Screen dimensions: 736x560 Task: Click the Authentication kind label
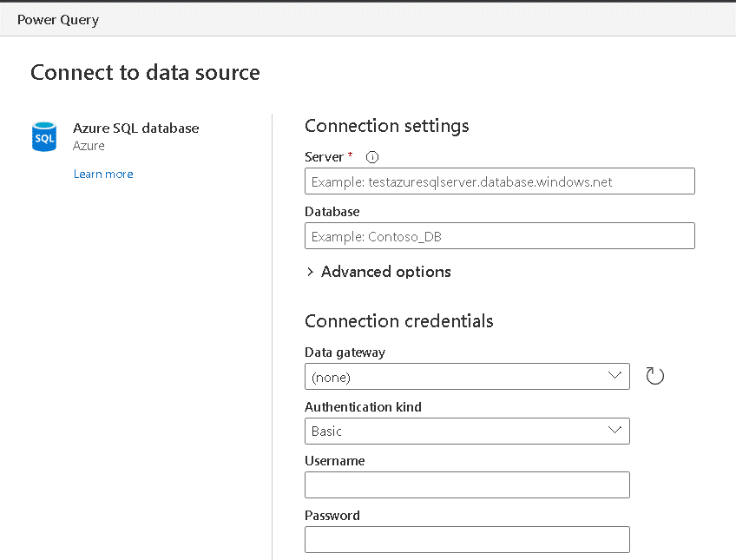364,407
